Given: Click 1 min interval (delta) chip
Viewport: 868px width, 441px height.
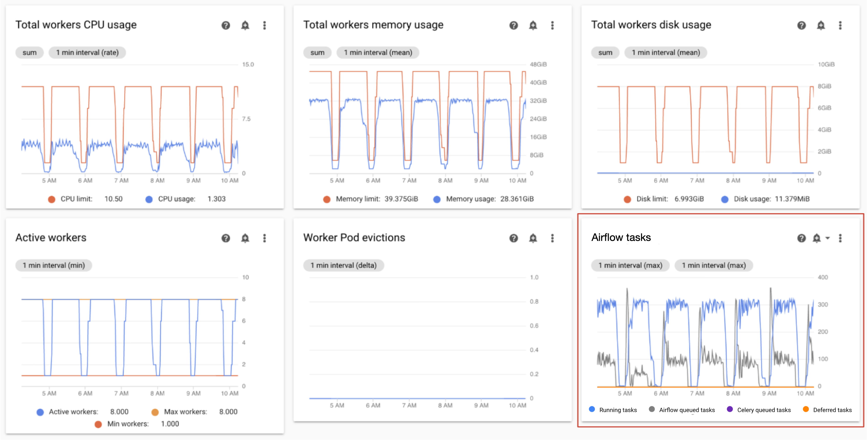Looking at the screenshot, I should pyautogui.click(x=343, y=266).
